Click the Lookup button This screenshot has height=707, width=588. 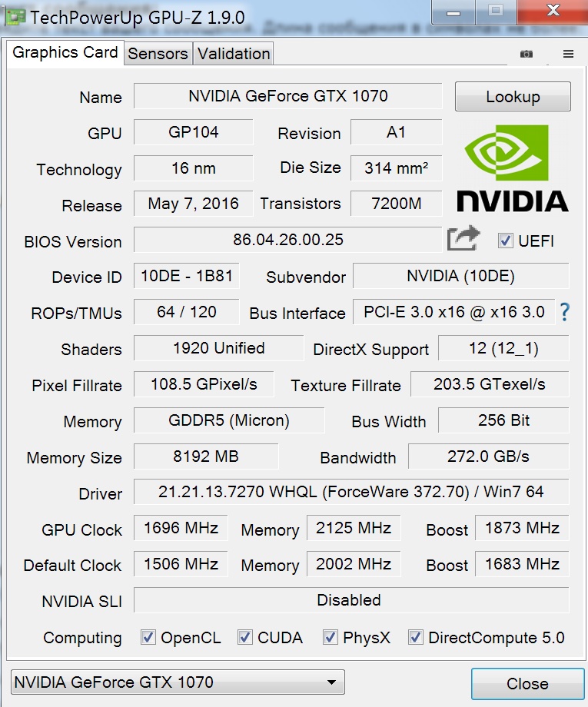coord(513,97)
